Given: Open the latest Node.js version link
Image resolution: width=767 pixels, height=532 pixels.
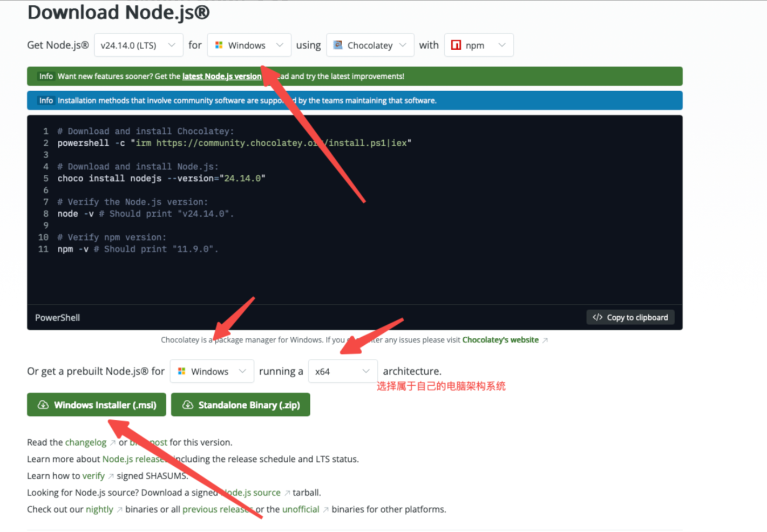Looking at the screenshot, I should click(221, 76).
